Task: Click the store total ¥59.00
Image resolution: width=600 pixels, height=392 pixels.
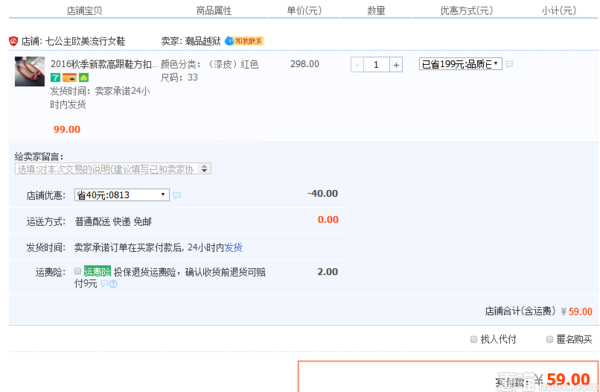Action: [x=577, y=312]
